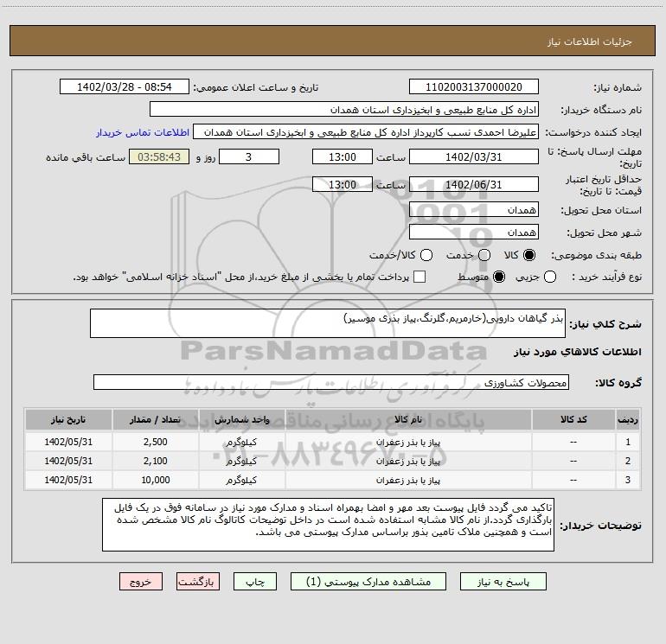
Task: Click the request creator field علیرضا احمدی نسب
Action: 366,132
